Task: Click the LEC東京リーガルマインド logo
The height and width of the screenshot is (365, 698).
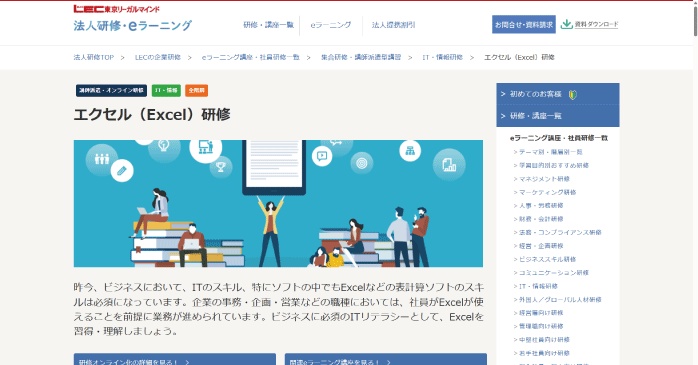Action: click(x=116, y=9)
